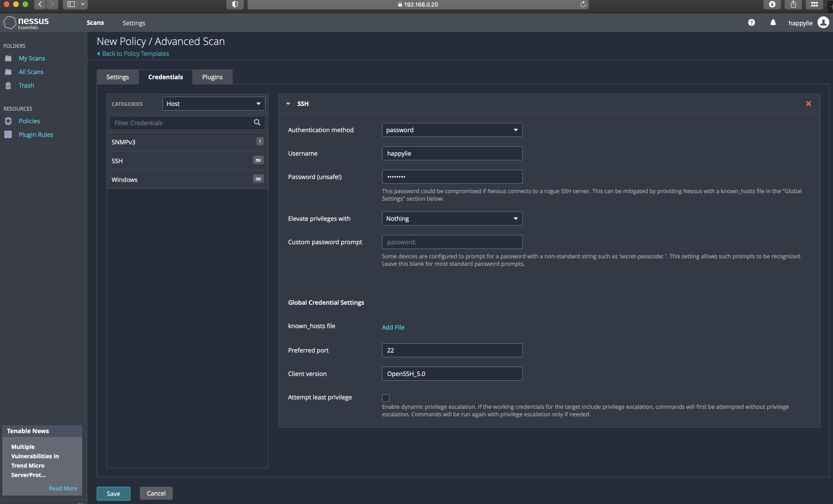Collapse the SSH section arrow

pyautogui.click(x=288, y=104)
